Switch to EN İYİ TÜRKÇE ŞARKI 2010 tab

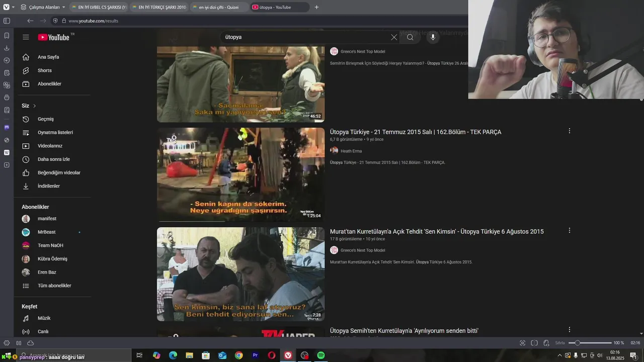click(158, 7)
